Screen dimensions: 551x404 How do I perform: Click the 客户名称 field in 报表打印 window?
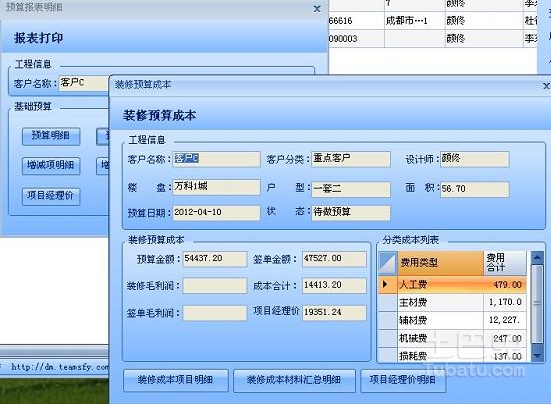[84, 83]
